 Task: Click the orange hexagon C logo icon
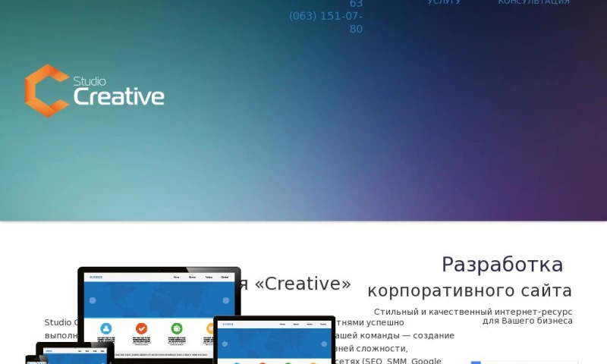click(47, 91)
